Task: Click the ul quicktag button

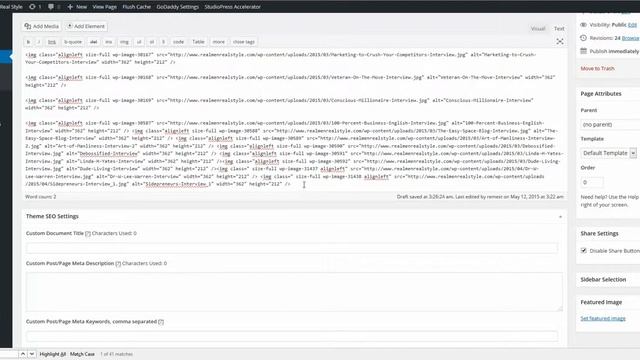Action: (x=139, y=42)
